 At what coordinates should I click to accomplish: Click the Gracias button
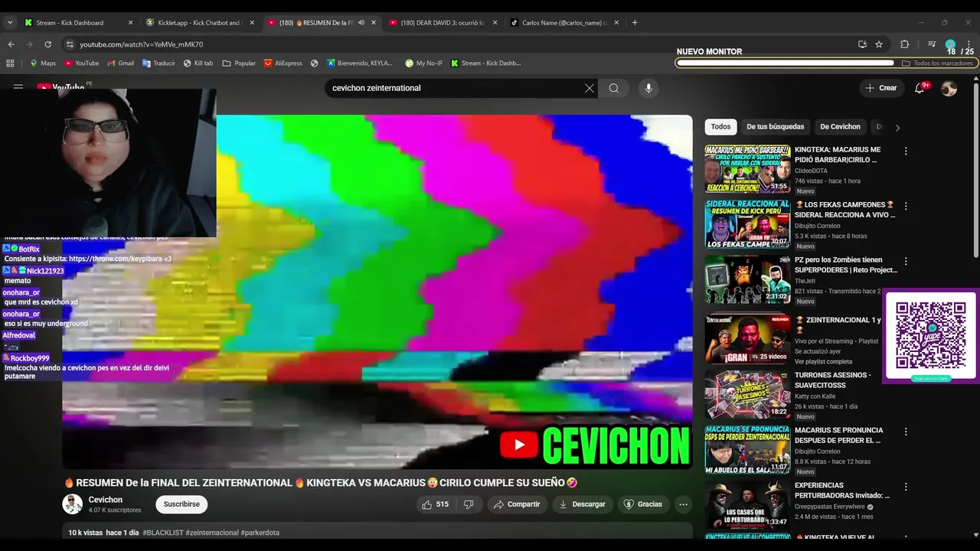643,504
